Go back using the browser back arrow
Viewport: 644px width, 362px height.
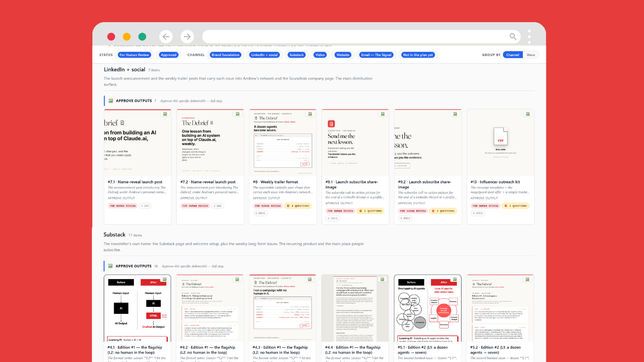tap(165, 37)
